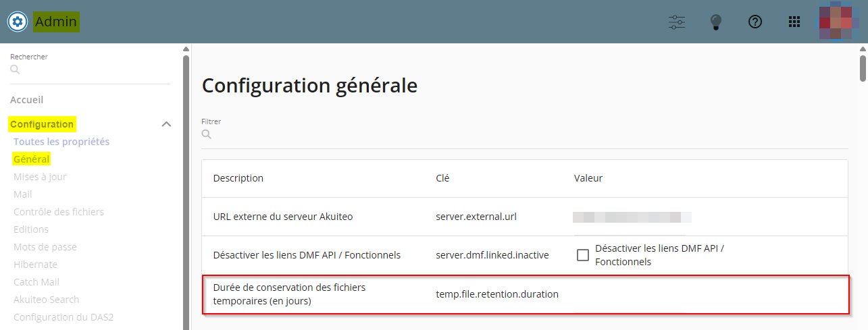Collapse the Configuration section chevron
This screenshot has width=868, height=330.
click(166, 124)
